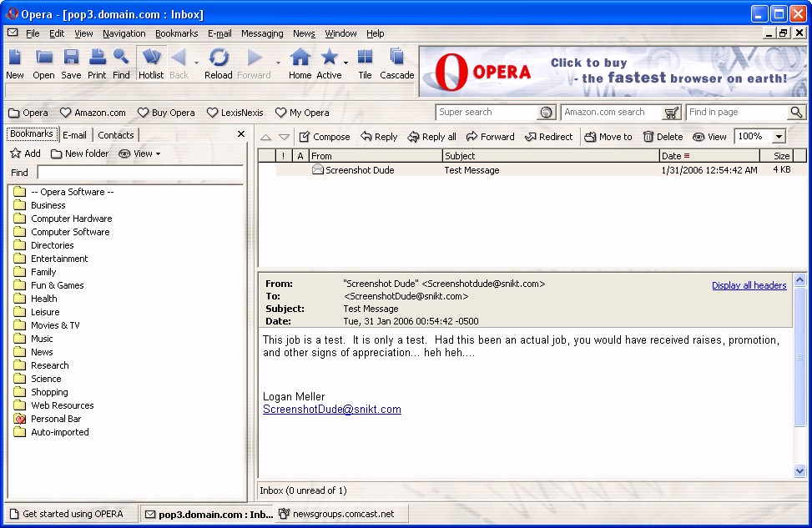This screenshot has width=812, height=528.
Task: Switch to newsgroups.comcast.net window tab
Action: (x=342, y=514)
